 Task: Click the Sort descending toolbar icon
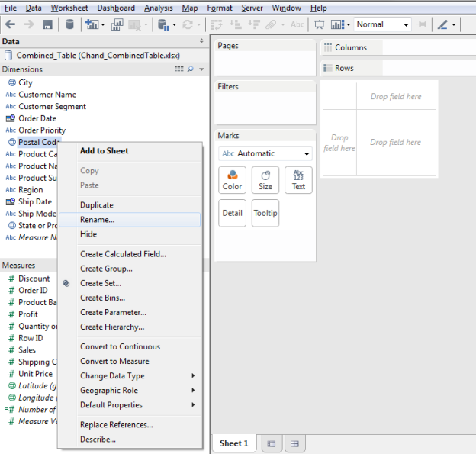click(x=254, y=24)
